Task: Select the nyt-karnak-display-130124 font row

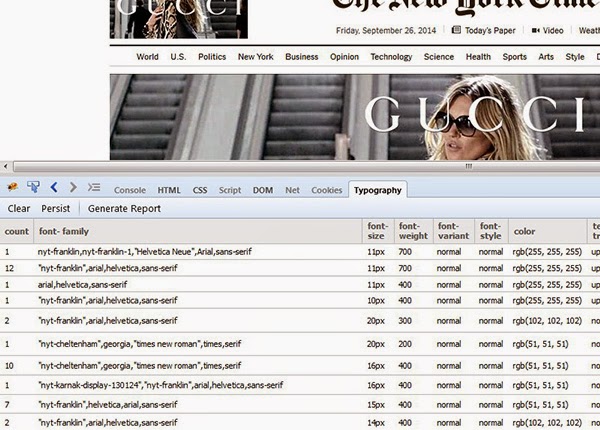Action: (x=300, y=385)
